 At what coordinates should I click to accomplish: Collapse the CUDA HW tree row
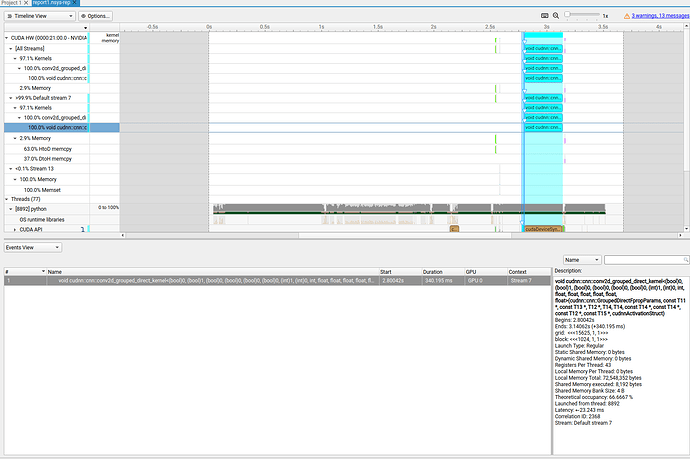(7, 38)
